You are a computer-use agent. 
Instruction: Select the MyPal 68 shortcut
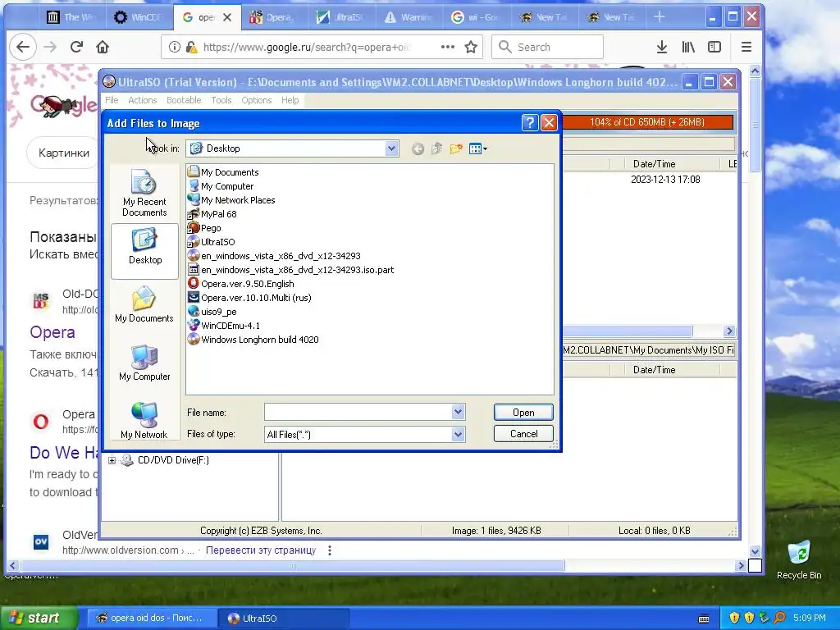pyautogui.click(x=212, y=214)
